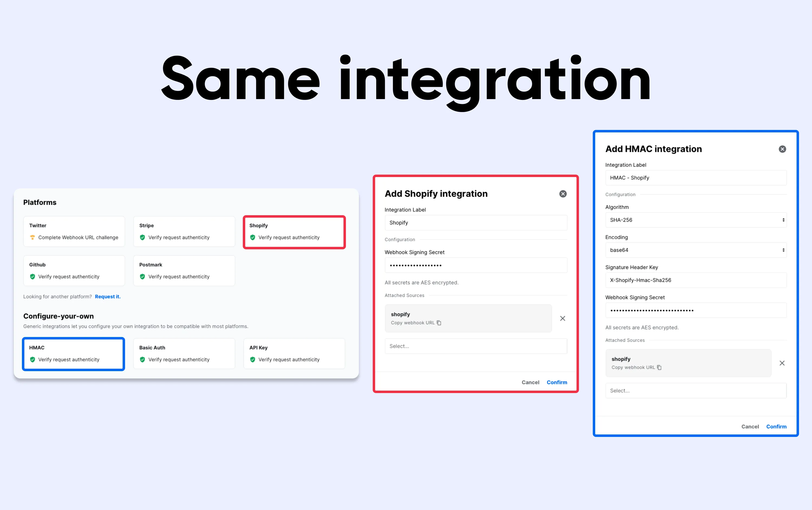Open the Select sources dropdown in the Shopify dialog
This screenshot has height=510, width=812.
click(x=476, y=346)
